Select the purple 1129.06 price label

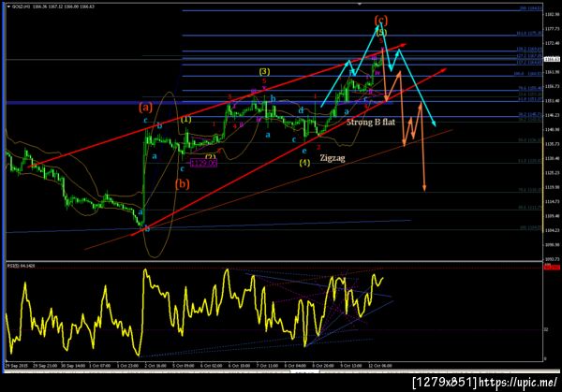pyautogui.click(x=203, y=163)
